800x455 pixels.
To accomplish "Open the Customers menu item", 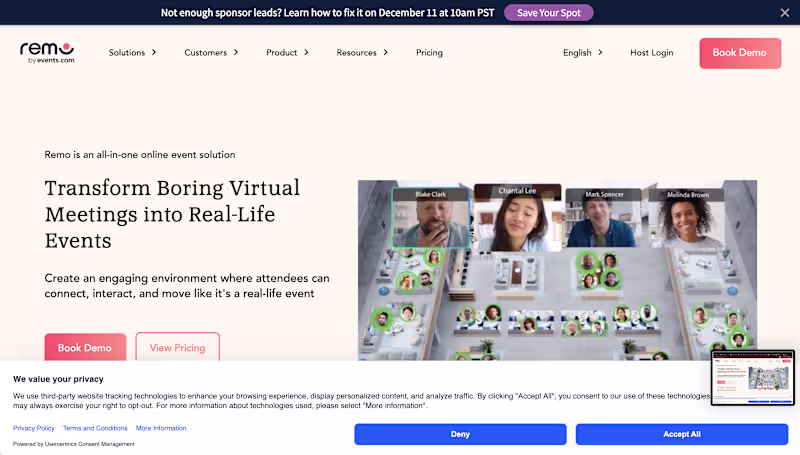I will tap(206, 53).
